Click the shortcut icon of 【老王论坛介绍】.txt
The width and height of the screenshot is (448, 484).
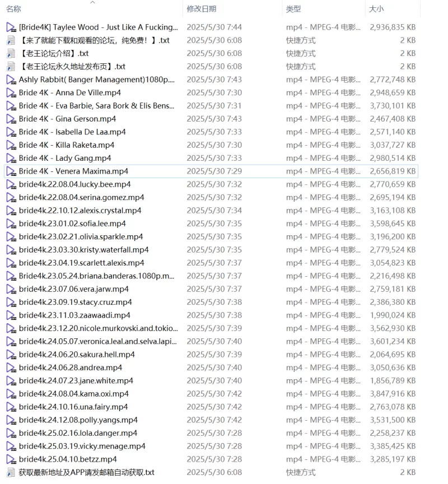11,53
